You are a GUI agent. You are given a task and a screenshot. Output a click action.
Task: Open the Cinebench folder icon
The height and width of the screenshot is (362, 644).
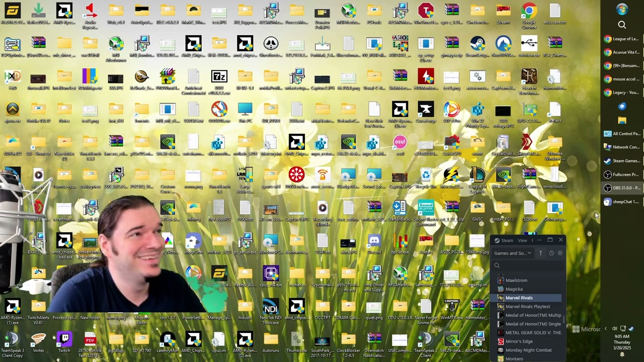point(477,15)
